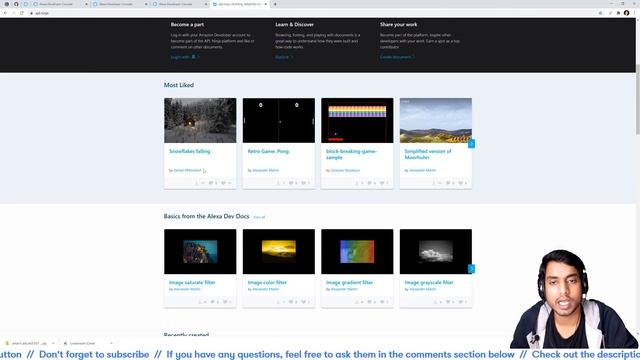640x360 pixels.
Task: Open author link under Image gradient filter
Action: (344, 289)
